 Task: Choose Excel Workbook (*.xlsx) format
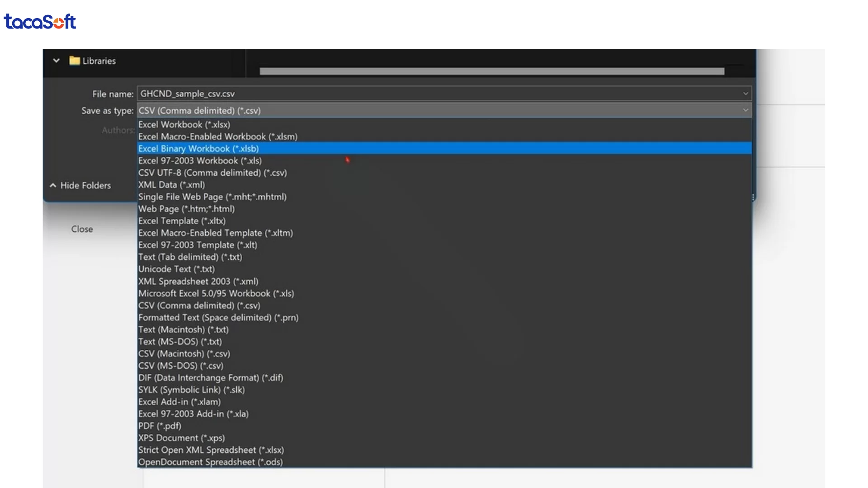click(444, 124)
